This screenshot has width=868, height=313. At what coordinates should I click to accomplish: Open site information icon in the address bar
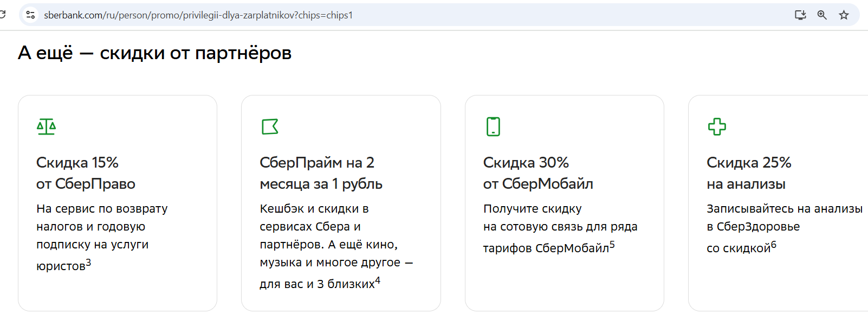(x=31, y=15)
